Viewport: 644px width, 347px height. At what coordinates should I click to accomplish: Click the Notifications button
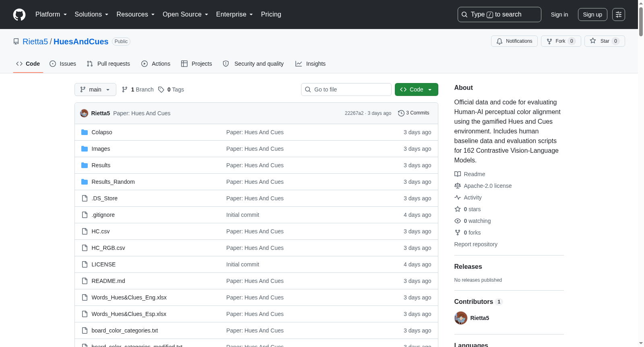pos(514,41)
